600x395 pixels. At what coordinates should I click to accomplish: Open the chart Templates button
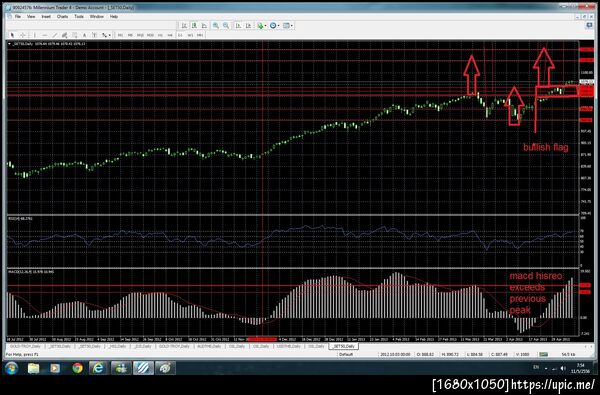[x=286, y=26]
